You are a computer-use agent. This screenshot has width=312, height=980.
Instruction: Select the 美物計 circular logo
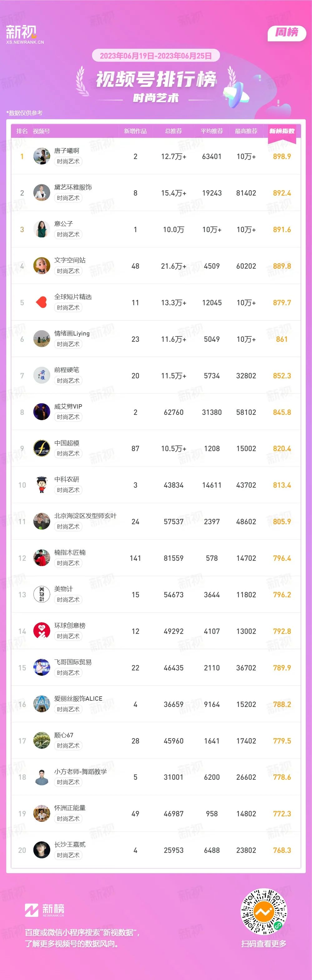42,594
